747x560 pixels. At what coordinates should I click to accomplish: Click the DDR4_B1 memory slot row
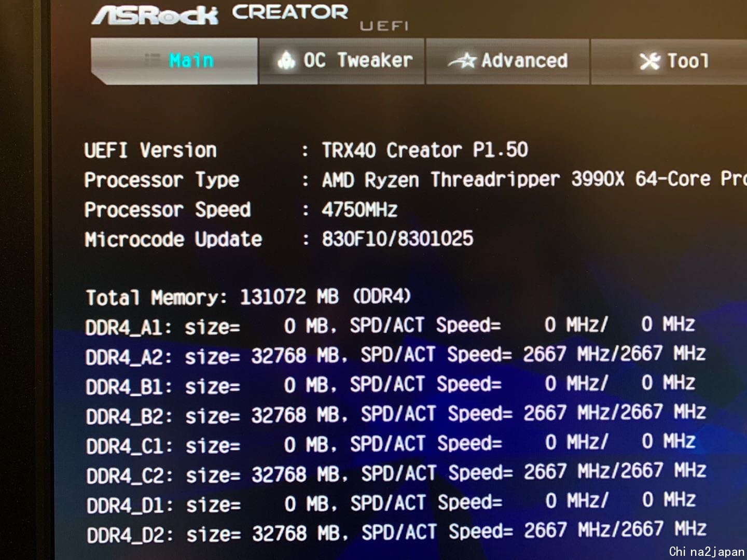(x=390, y=385)
